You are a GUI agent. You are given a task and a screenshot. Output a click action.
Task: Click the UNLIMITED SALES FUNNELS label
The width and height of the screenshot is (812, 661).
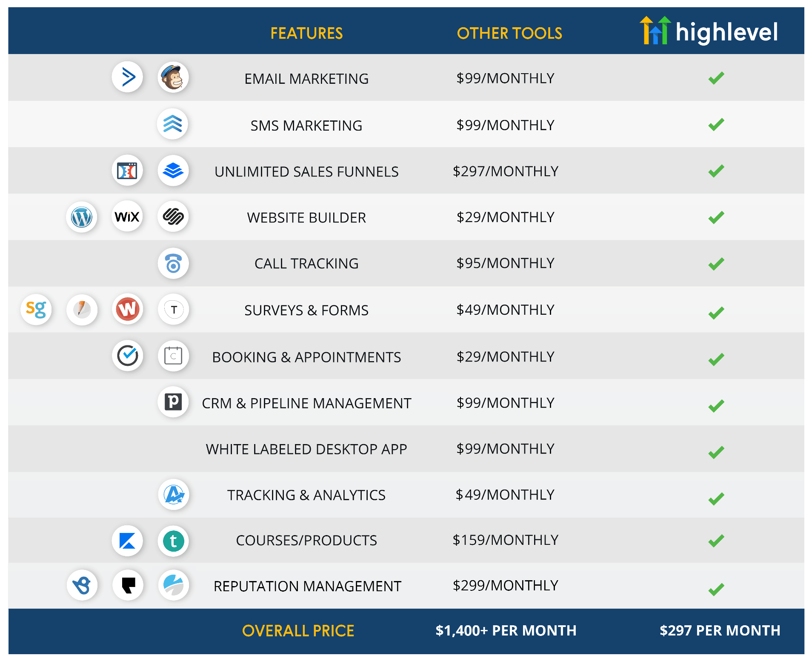tap(306, 171)
